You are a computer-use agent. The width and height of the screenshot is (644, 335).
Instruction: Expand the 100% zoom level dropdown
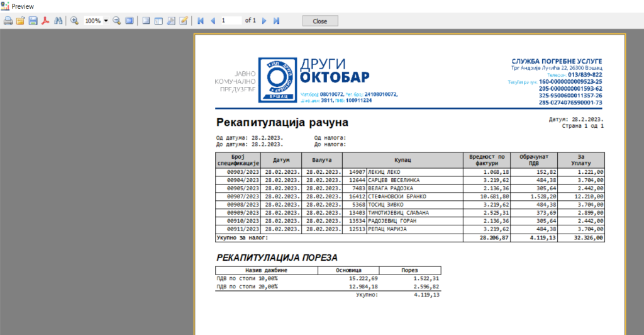pos(106,21)
